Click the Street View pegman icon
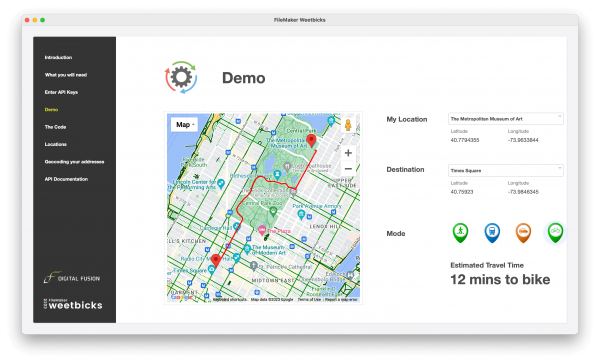 [348, 125]
